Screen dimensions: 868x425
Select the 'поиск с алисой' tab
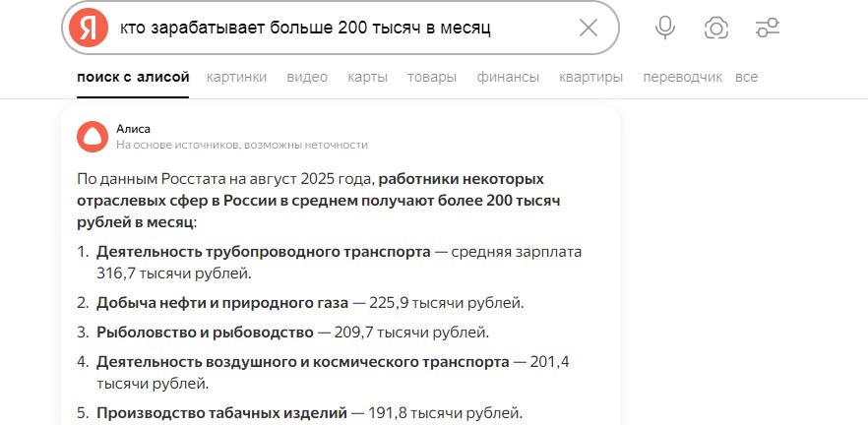[x=133, y=78]
